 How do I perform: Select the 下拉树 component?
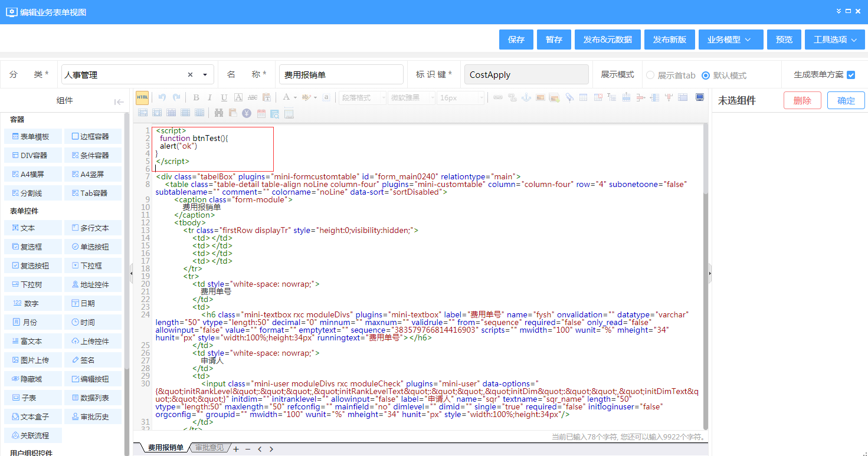pos(33,284)
